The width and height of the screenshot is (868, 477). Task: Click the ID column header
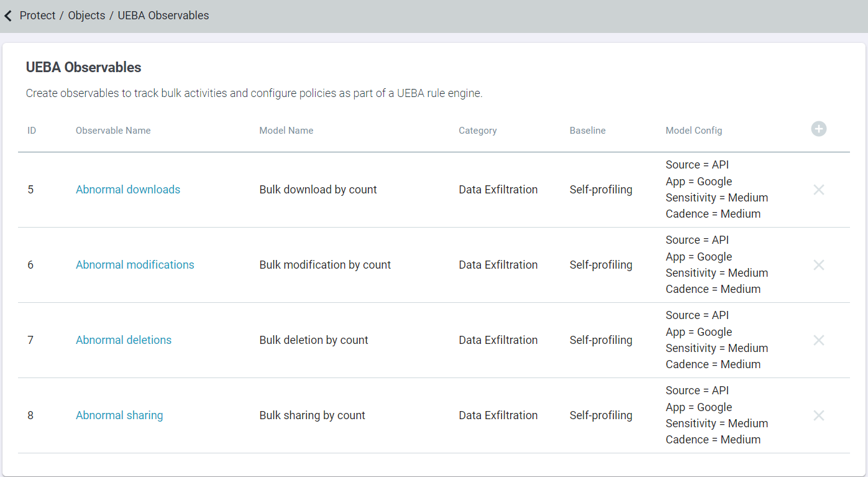(x=32, y=131)
